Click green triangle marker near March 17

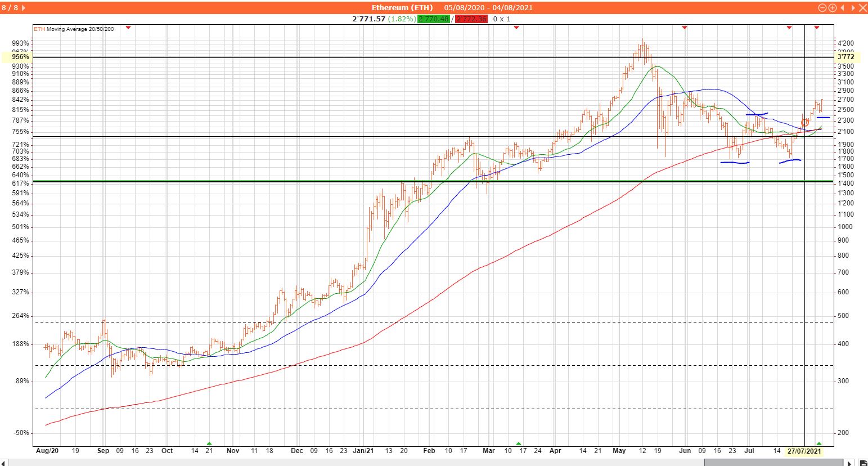(519, 444)
